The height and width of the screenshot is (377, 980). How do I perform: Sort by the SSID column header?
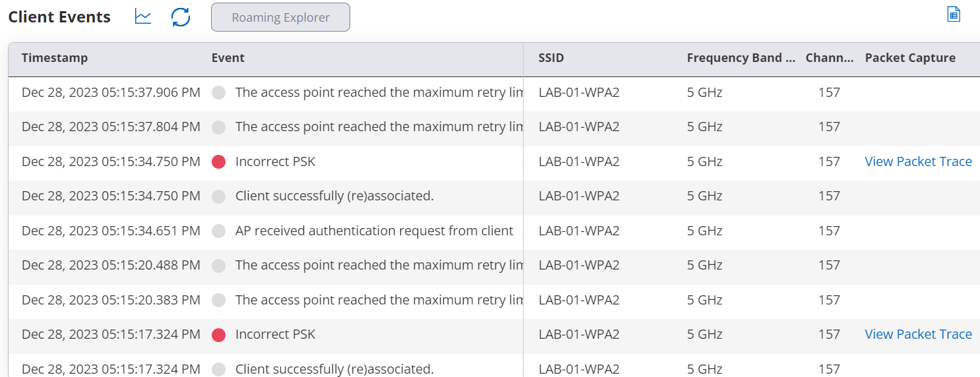pyautogui.click(x=551, y=58)
